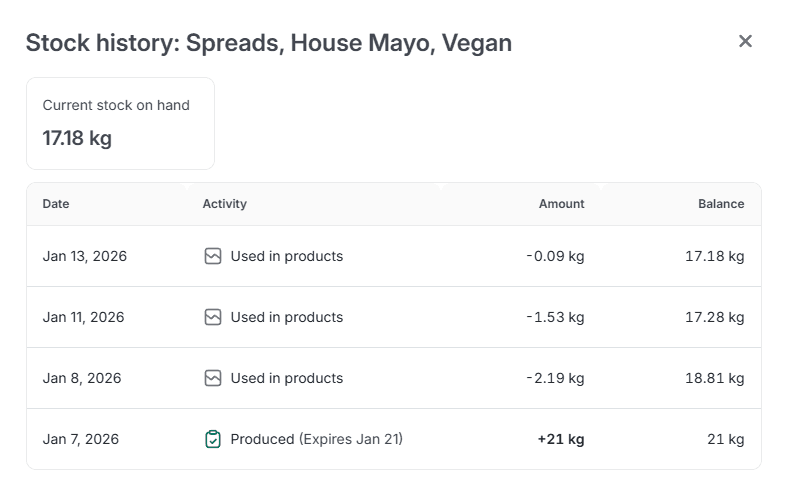Click the 17.28 kg balance value

point(714,317)
